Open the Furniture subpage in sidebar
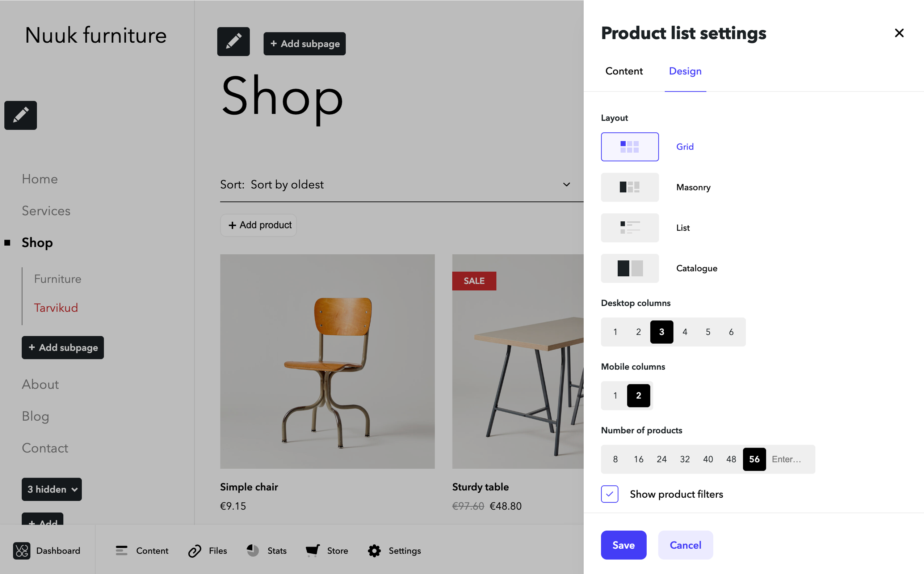Image resolution: width=924 pixels, height=574 pixels. 58,279
